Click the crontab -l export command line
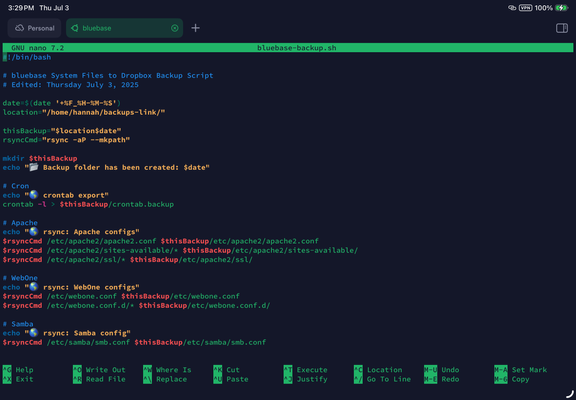This screenshot has width=576, height=400. pos(88,204)
